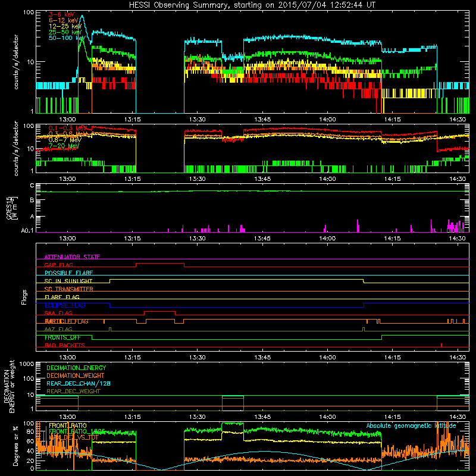Screen dimensions: 476x476
Task: Click the 0.1-0.3 MeV legend label
Action: 68,128
